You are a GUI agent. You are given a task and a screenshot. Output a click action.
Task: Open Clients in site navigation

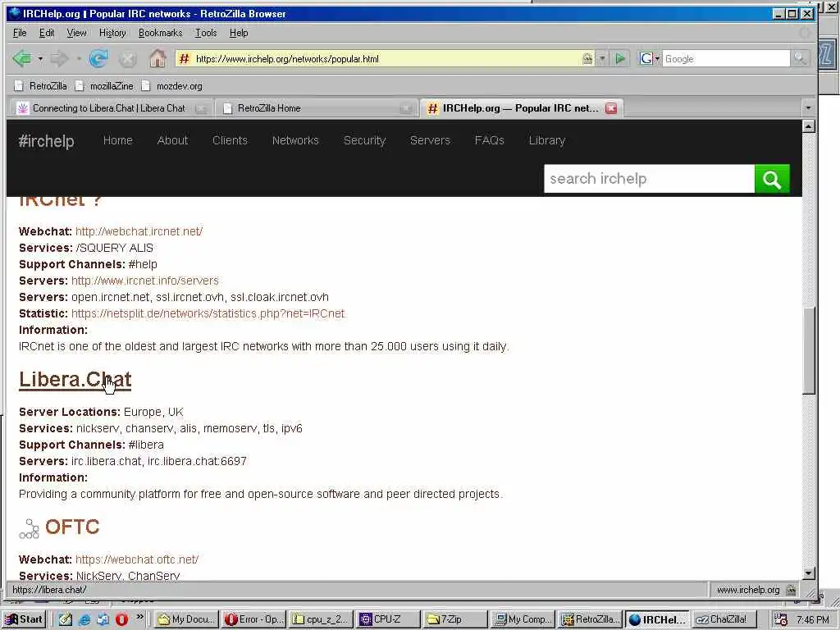[x=230, y=140]
